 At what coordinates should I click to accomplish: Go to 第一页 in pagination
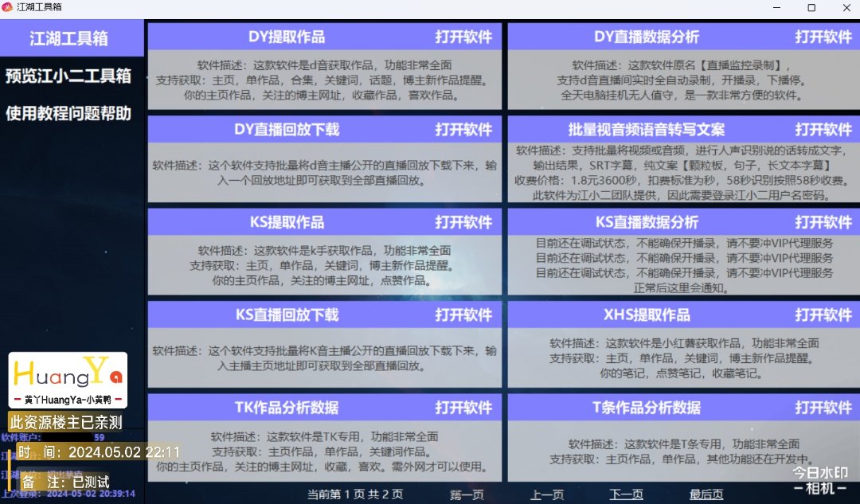467,494
